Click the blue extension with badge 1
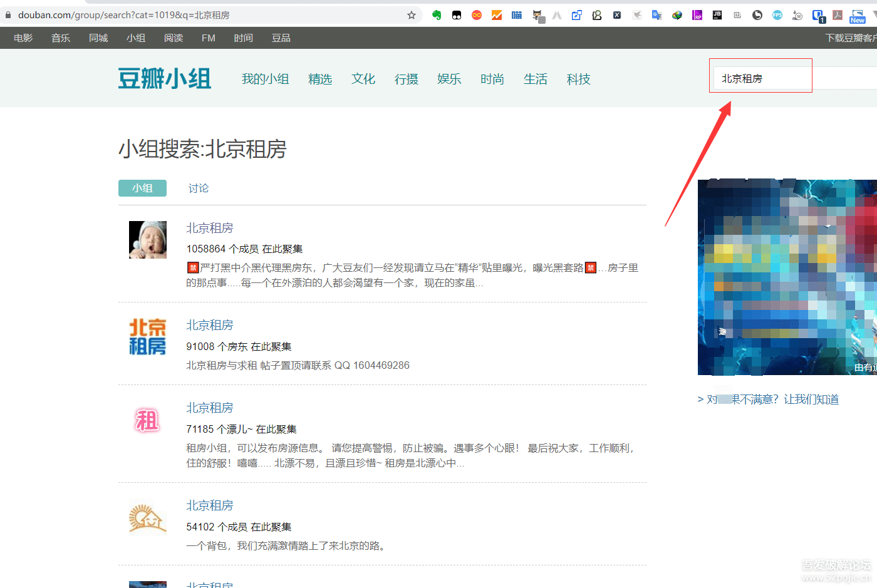Screen dimensions: 877x588 pos(819,16)
